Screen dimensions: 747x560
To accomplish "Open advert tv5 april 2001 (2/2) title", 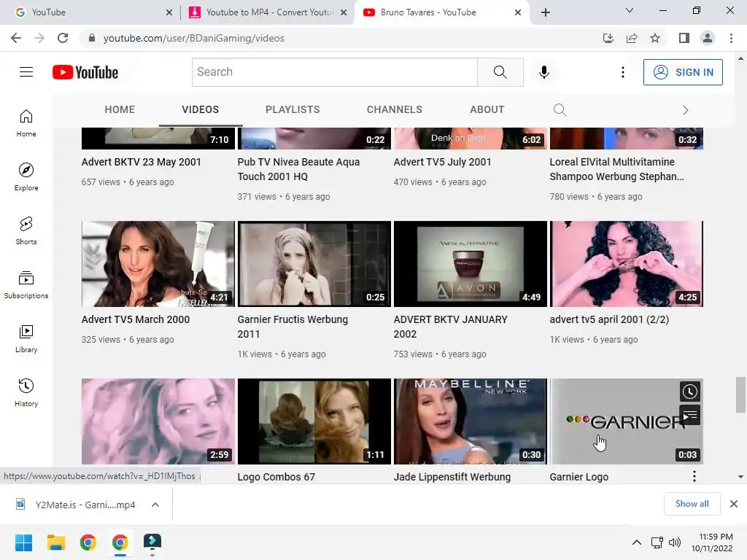I will (609, 319).
